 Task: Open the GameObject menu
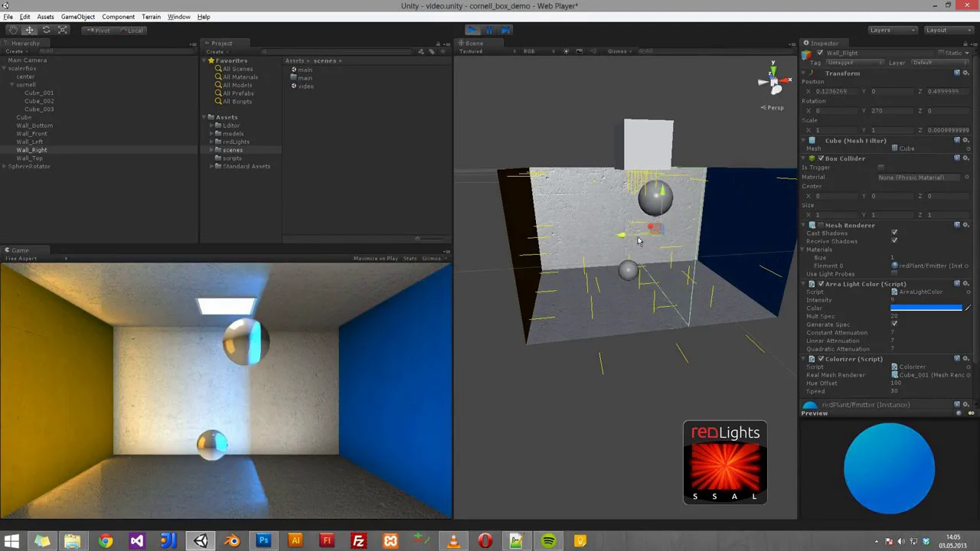tap(78, 17)
